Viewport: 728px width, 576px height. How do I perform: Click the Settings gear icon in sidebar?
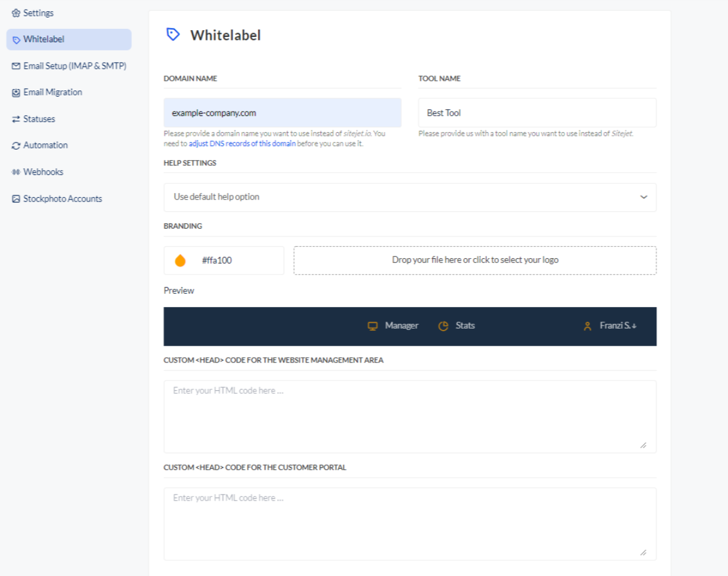click(16, 13)
